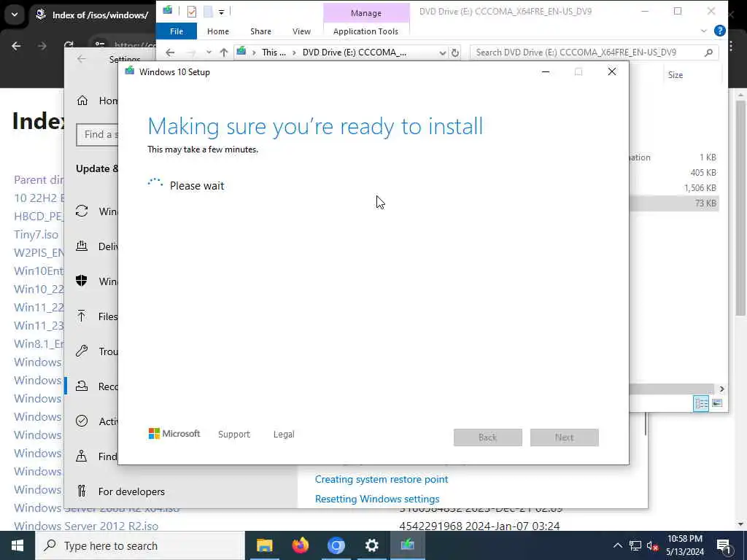Open Activation checkmark item in Settings
747x560 pixels.
[x=82, y=421]
